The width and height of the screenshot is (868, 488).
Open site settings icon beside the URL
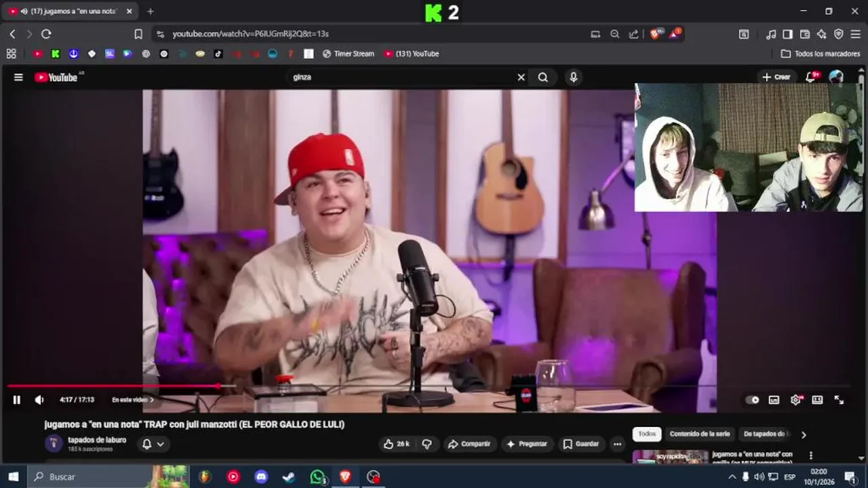pyautogui.click(x=160, y=34)
